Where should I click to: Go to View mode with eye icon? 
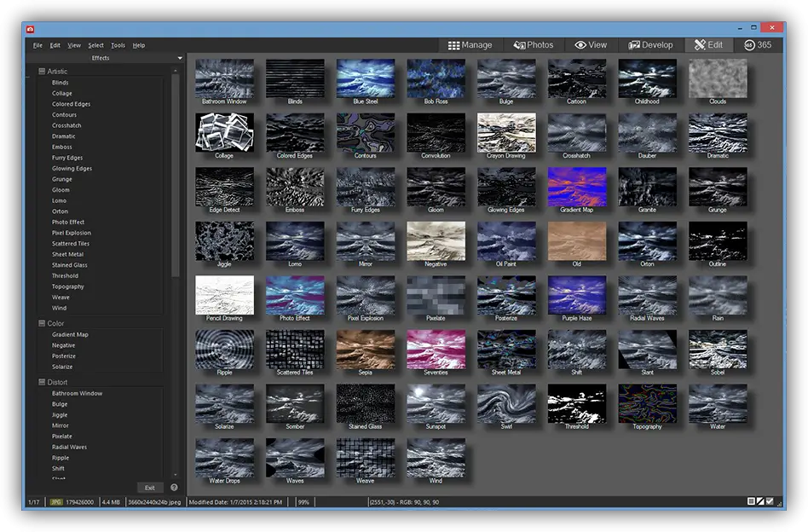(591, 45)
